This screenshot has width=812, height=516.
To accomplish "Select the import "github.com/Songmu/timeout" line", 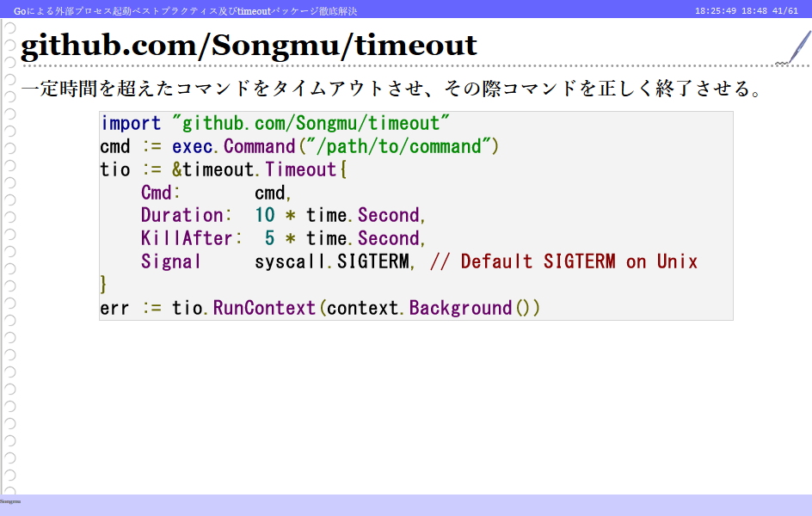I will (x=275, y=123).
